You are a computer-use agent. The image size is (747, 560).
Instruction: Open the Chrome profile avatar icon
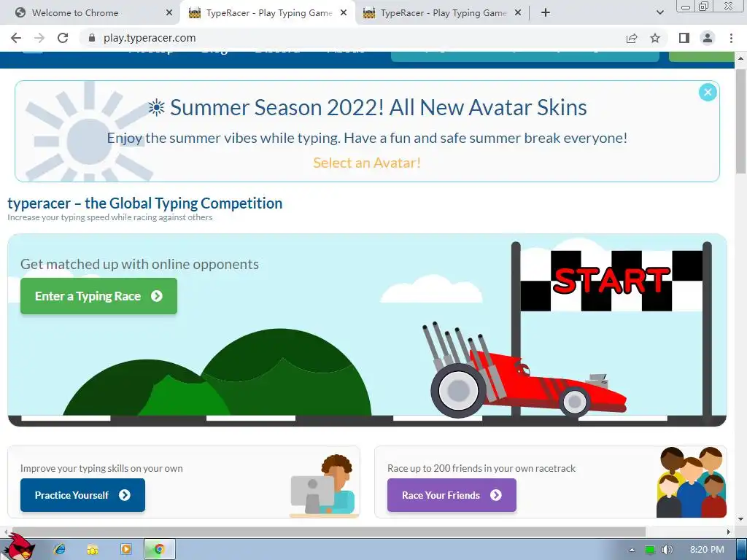708,38
